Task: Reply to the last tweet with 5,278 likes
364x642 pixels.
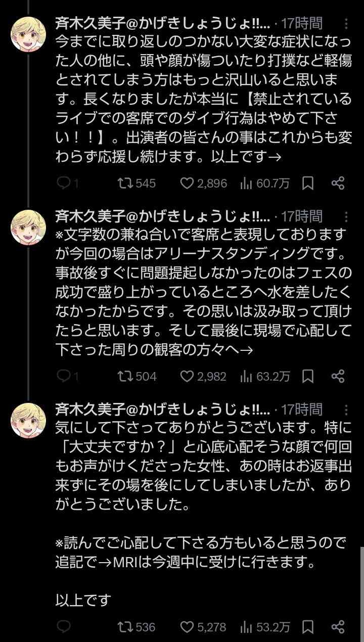Action: tap(64, 627)
